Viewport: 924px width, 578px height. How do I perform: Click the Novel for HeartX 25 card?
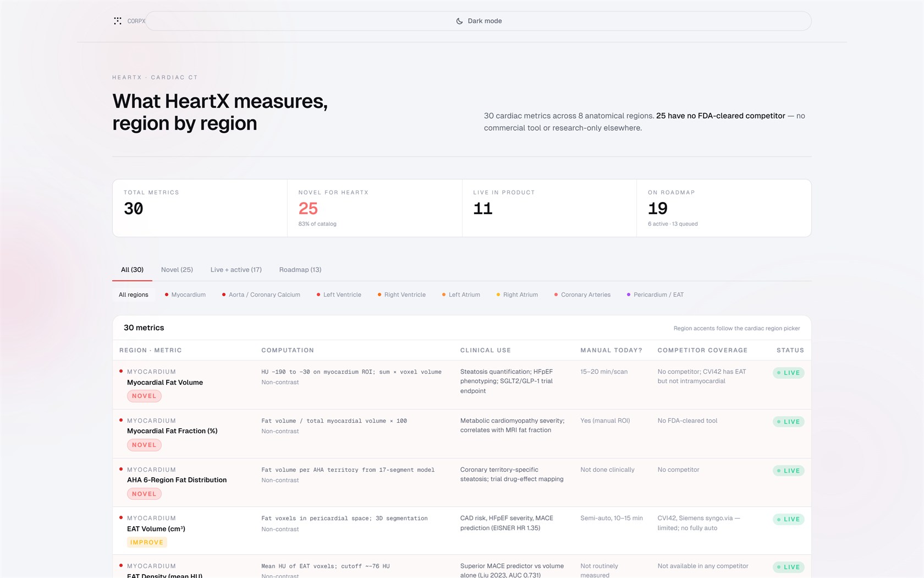pyautogui.click(x=375, y=208)
